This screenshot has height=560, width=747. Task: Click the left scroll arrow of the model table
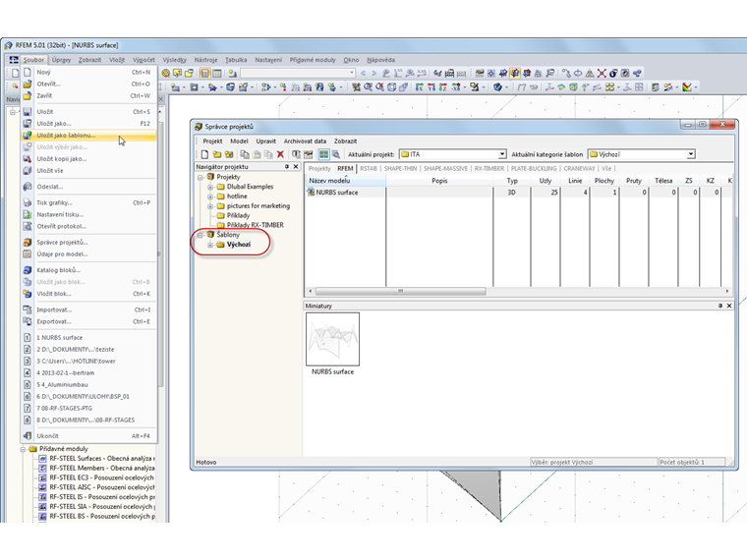click(311, 291)
